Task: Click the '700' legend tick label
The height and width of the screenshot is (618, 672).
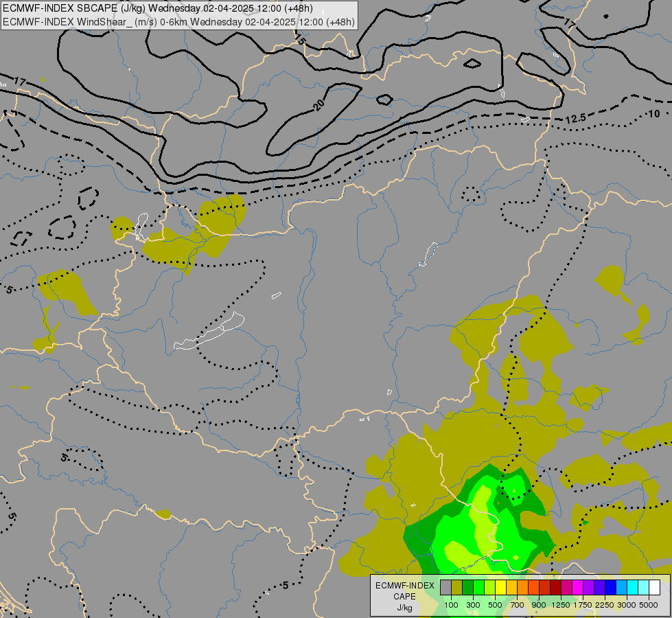Action: pyautogui.click(x=518, y=605)
